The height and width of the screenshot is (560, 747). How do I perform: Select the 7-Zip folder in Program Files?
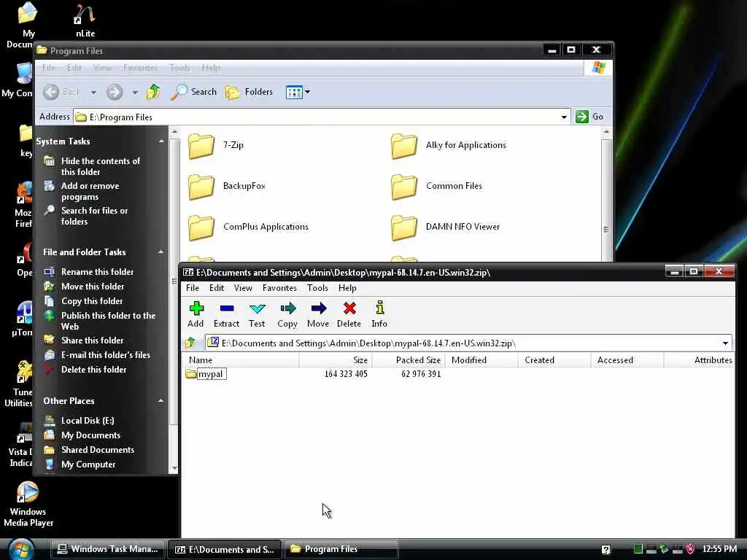(216, 145)
